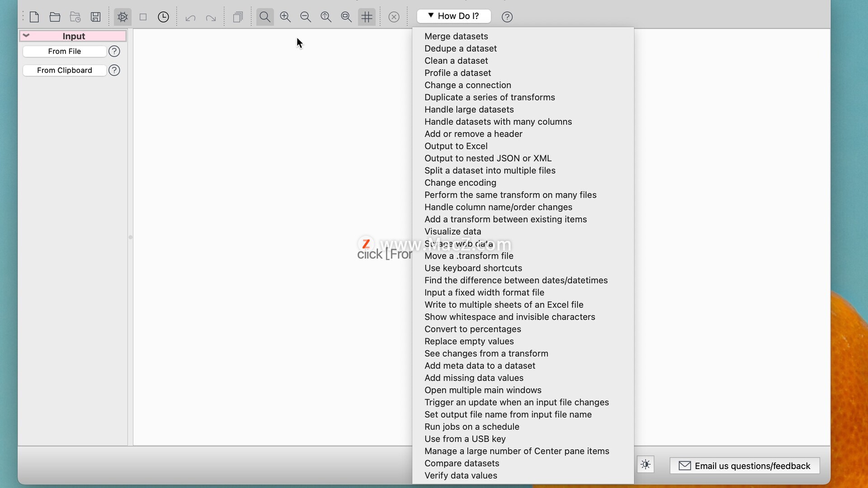Click the Run gear icon
This screenshot has height=488, width=868.
123,17
